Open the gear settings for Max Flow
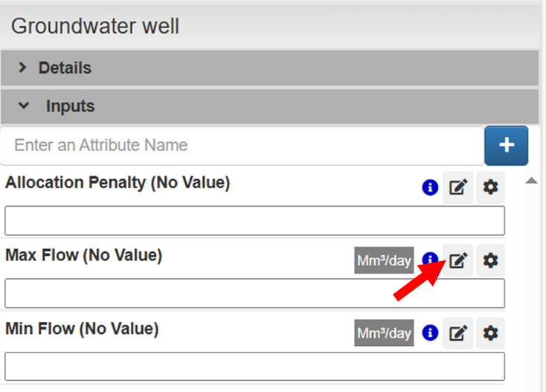546x392 pixels. [x=490, y=260]
